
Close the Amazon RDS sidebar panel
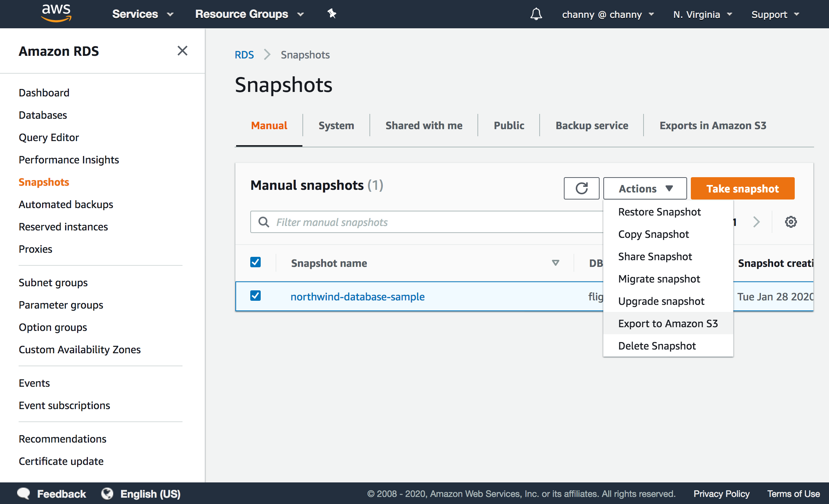pyautogui.click(x=182, y=51)
